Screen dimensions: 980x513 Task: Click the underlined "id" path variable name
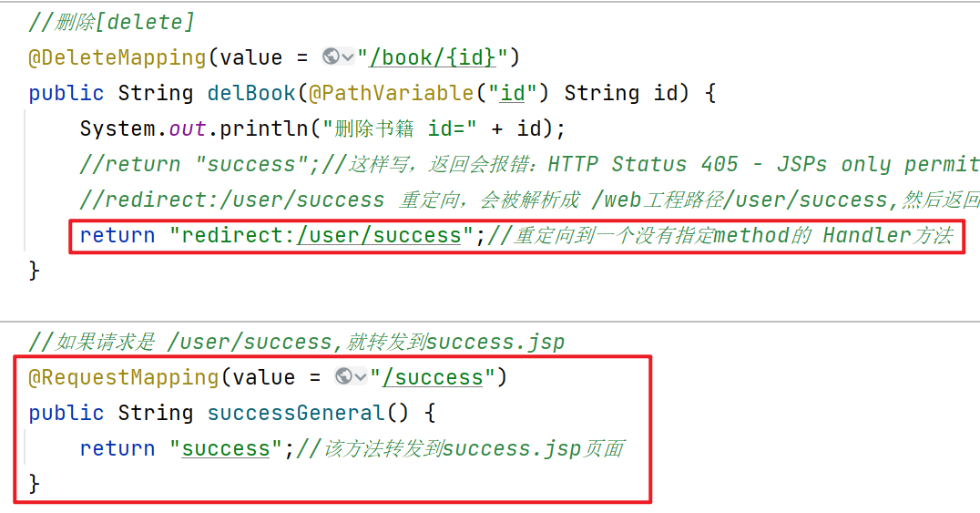[513, 93]
